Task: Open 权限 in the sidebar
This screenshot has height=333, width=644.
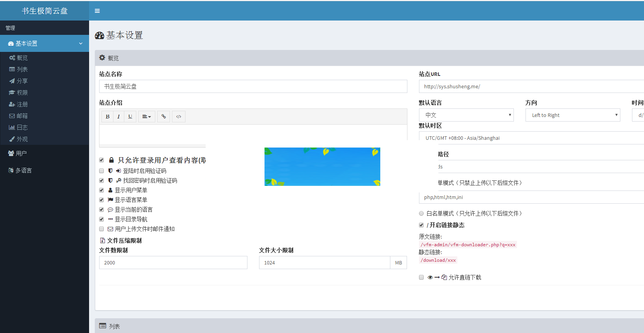Action: (x=22, y=93)
